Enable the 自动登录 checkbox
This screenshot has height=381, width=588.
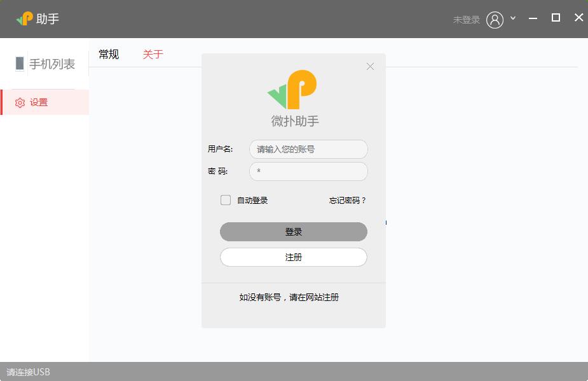coord(226,200)
